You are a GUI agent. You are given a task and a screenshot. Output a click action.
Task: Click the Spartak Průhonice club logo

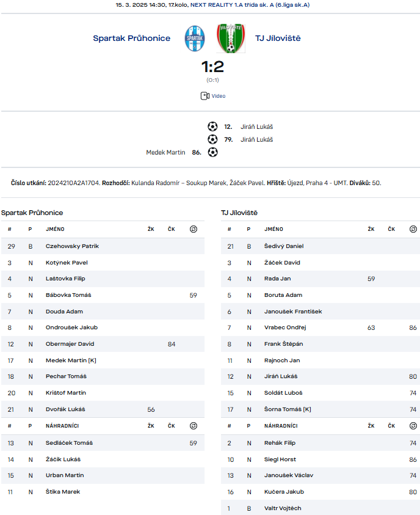(195, 38)
